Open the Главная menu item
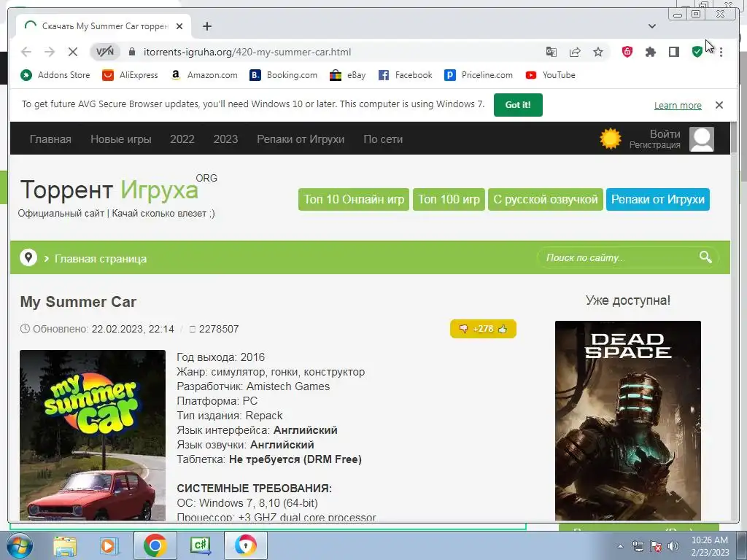 click(x=50, y=139)
